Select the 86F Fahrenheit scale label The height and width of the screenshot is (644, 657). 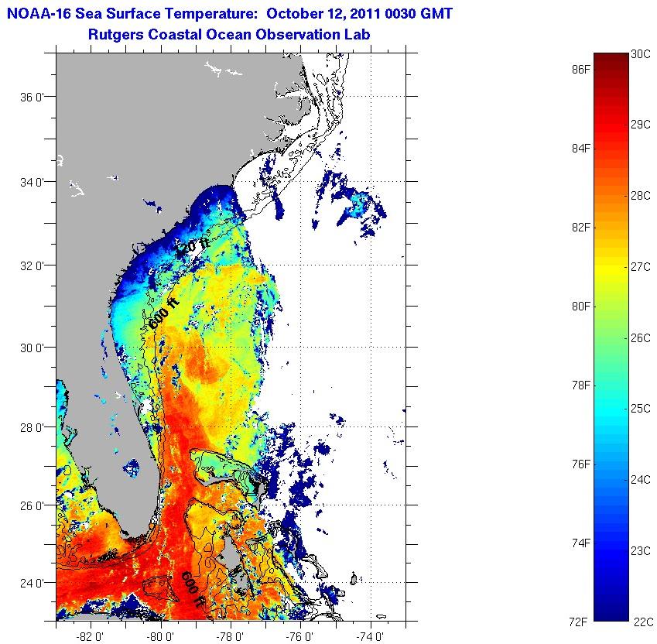[x=580, y=70]
